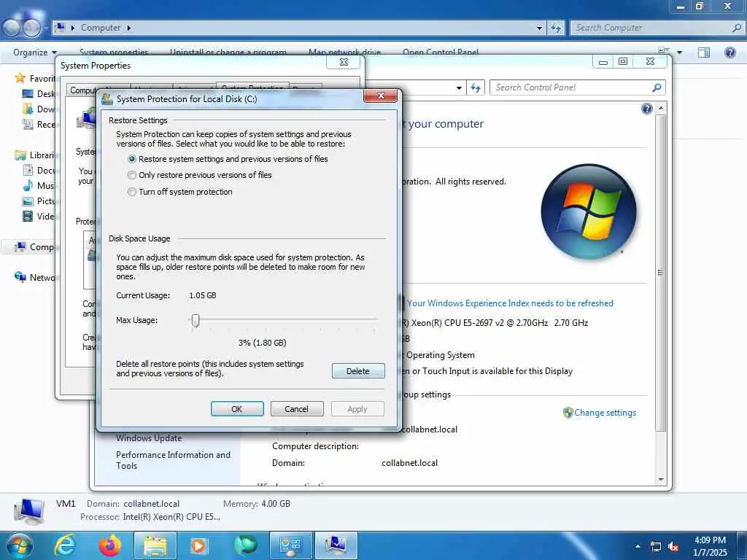Image resolution: width=747 pixels, height=560 pixels.
Task: Select Music library in navigation pane
Action: coord(39,186)
